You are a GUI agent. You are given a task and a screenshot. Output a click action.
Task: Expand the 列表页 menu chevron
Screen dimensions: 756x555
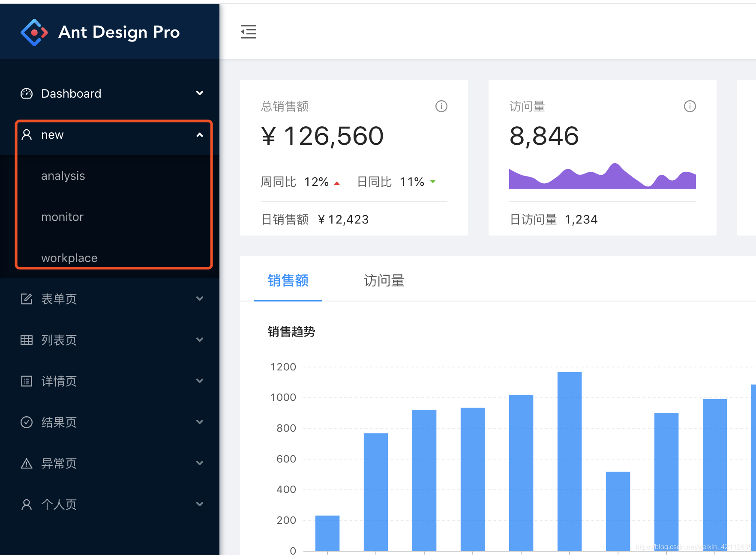click(200, 340)
